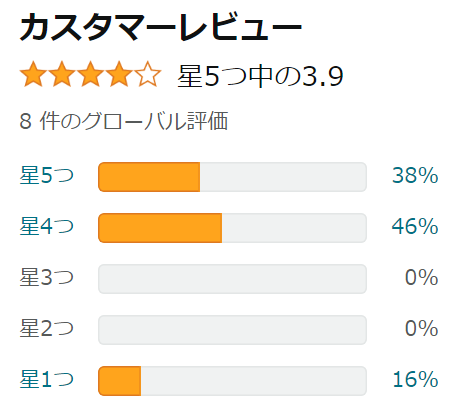The width and height of the screenshot is (457, 410).
Task: Open the 星1つ reviews link
Action: click(x=47, y=379)
